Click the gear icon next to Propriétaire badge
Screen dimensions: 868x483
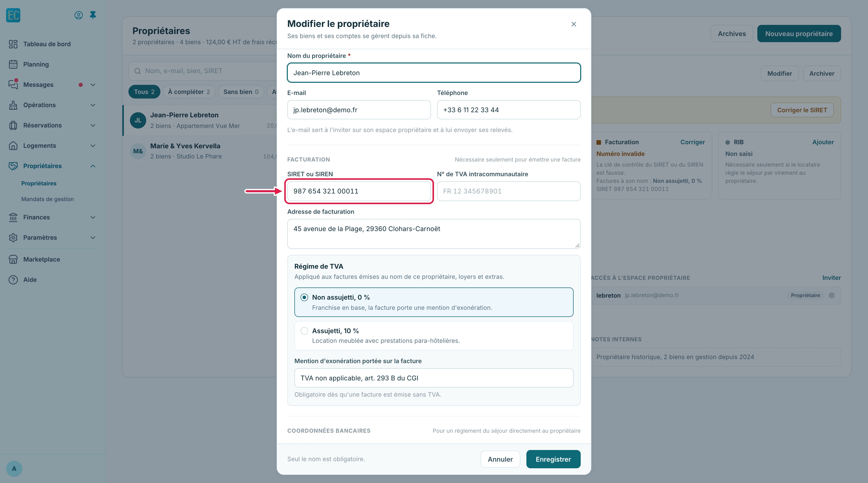[832, 295]
